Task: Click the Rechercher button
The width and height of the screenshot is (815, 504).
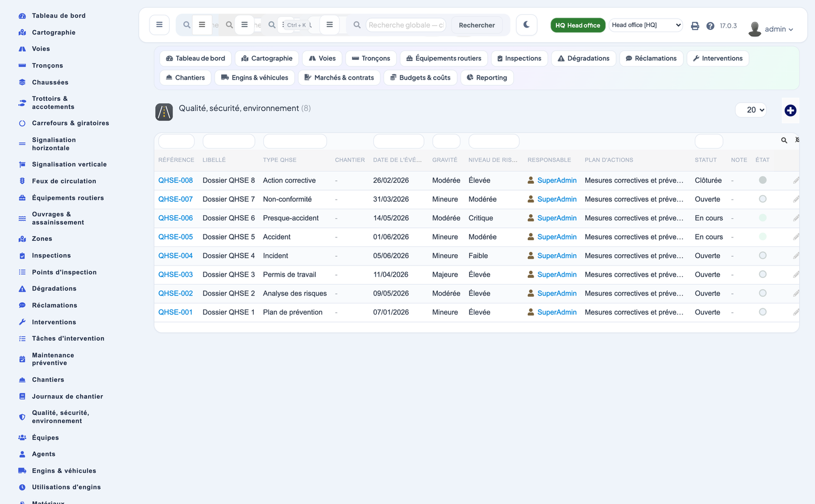Action: click(477, 25)
